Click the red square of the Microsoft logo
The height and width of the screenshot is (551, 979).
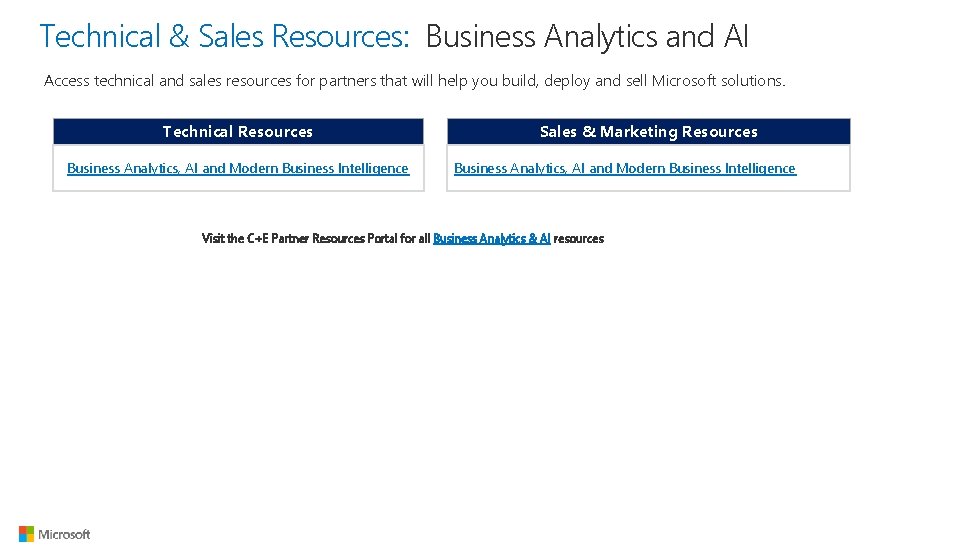coord(22,530)
